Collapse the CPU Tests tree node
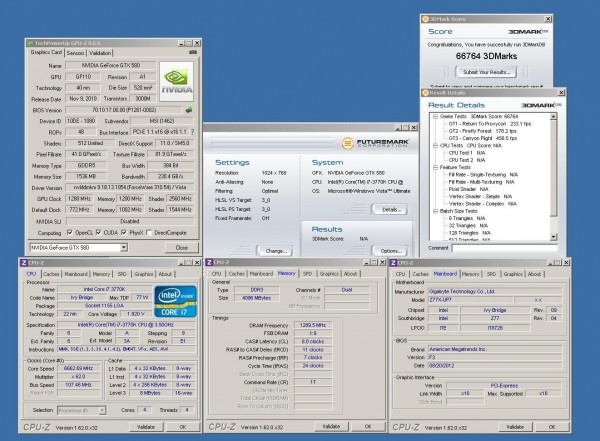The width and height of the screenshot is (600, 441). coord(435,145)
